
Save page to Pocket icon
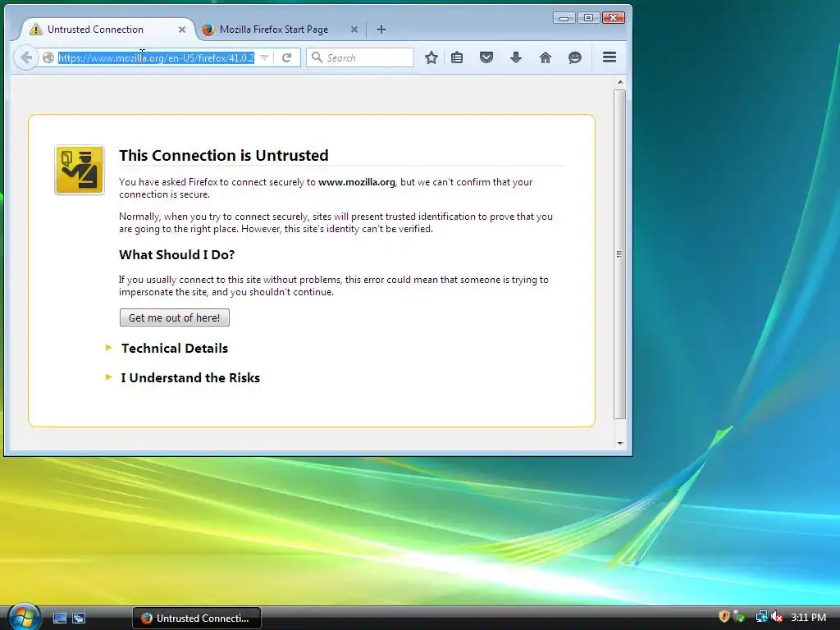pyautogui.click(x=486, y=57)
